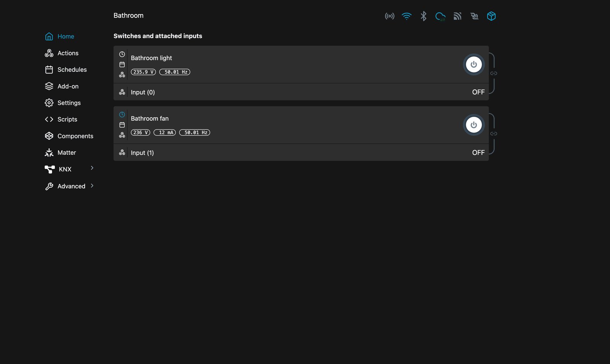Click the blue cube firmware icon
This screenshot has width=610, height=364.
pyautogui.click(x=491, y=16)
